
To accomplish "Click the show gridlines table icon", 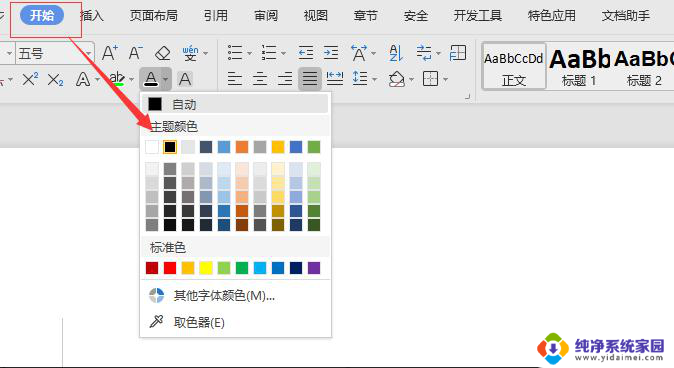I will [458, 53].
